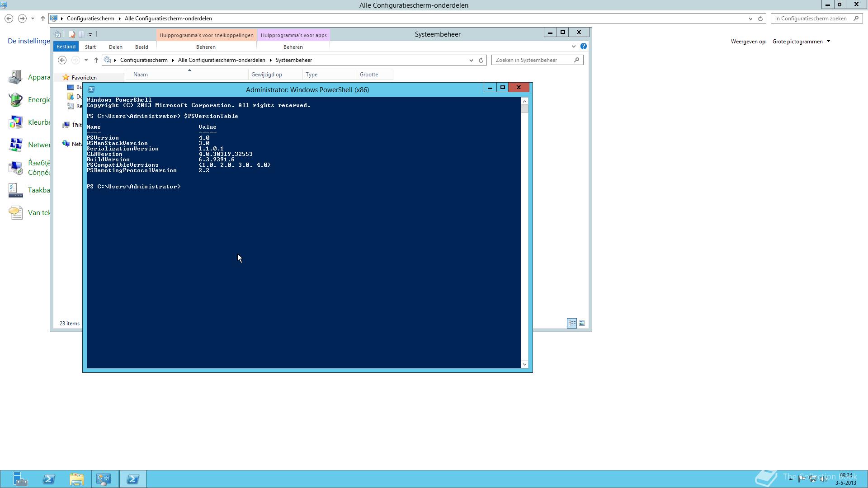Open Beheren under Hulpprogramma's voor snelkoppelingen
Image resolution: width=868 pixels, height=488 pixels.
coord(206,47)
